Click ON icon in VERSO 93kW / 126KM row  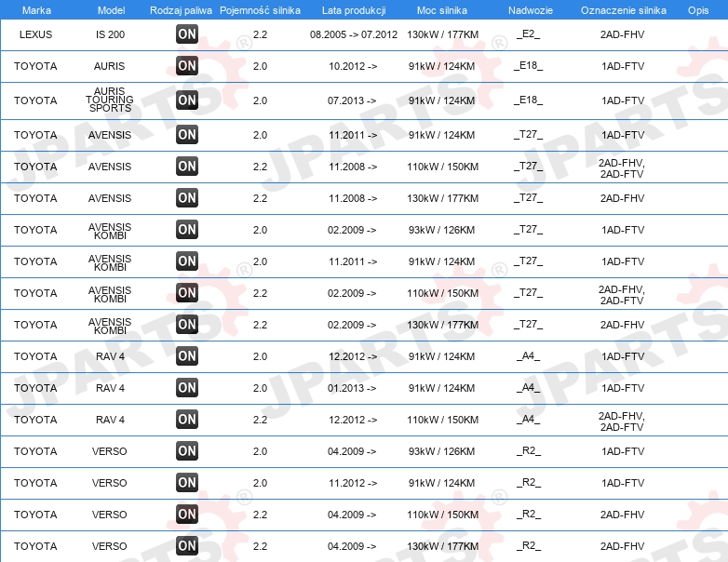point(186,450)
